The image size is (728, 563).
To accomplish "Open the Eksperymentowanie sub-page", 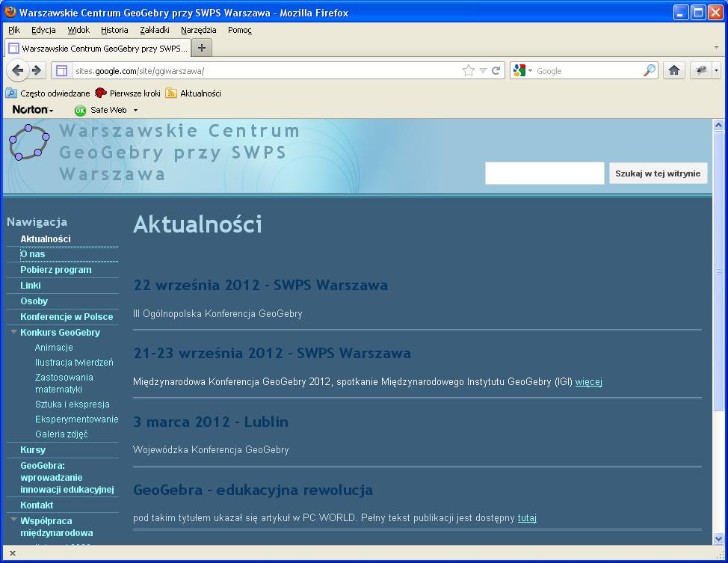I will pos(76,419).
